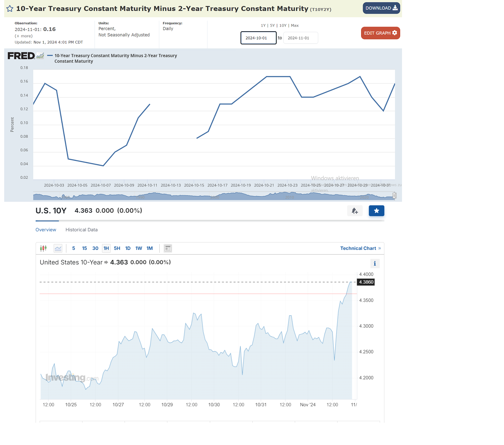The image size is (504, 445).
Task: Expand the (+ more) observations
Action: [x=24, y=36]
